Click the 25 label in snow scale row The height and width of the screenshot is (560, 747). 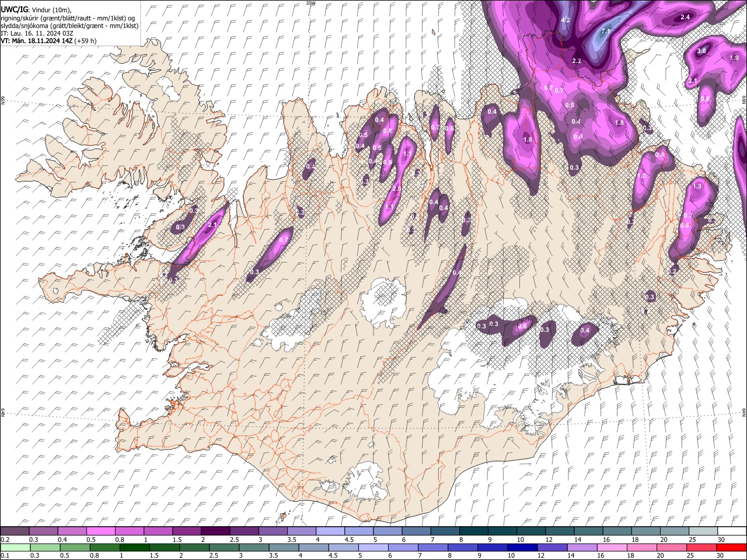692,540
